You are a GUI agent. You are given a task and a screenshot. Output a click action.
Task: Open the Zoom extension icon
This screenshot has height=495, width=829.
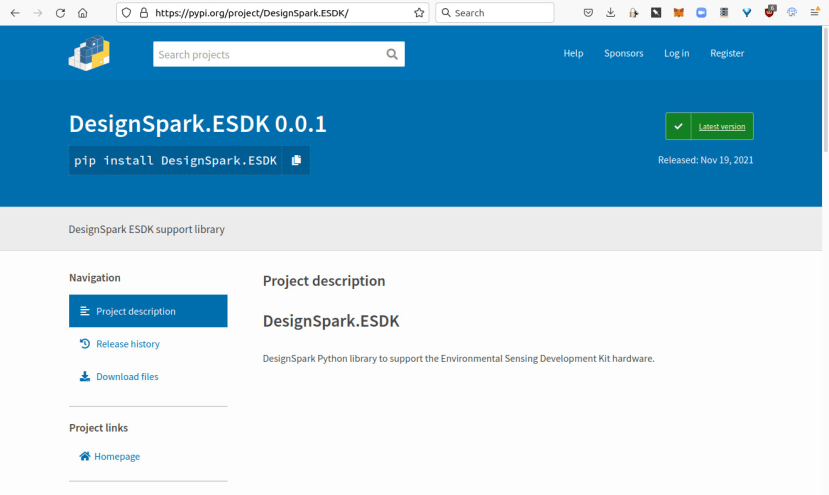[701, 13]
